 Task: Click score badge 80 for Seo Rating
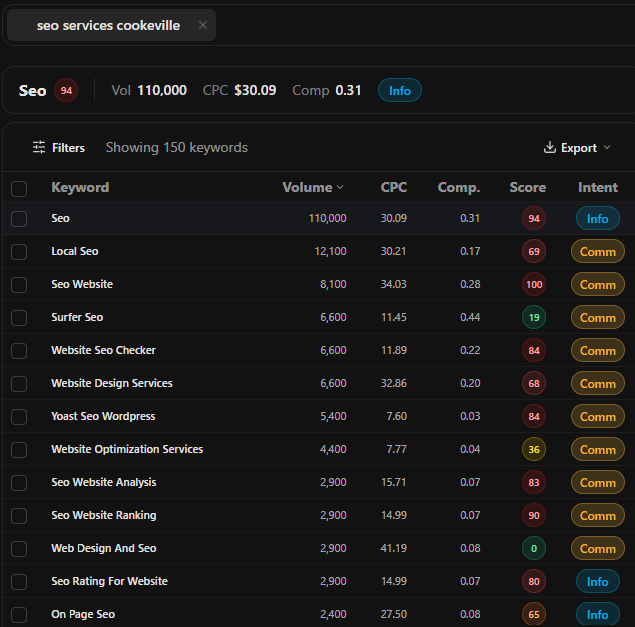(534, 582)
